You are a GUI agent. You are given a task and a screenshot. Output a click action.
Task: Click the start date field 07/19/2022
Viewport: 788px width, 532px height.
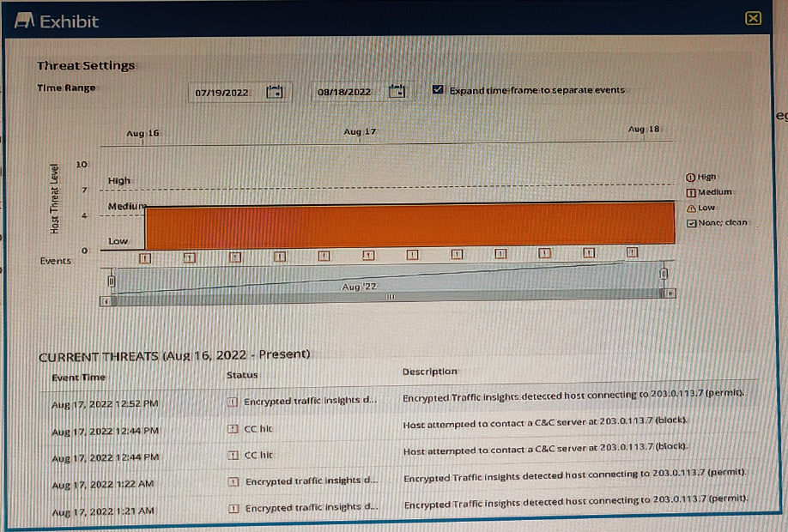pyautogui.click(x=221, y=93)
